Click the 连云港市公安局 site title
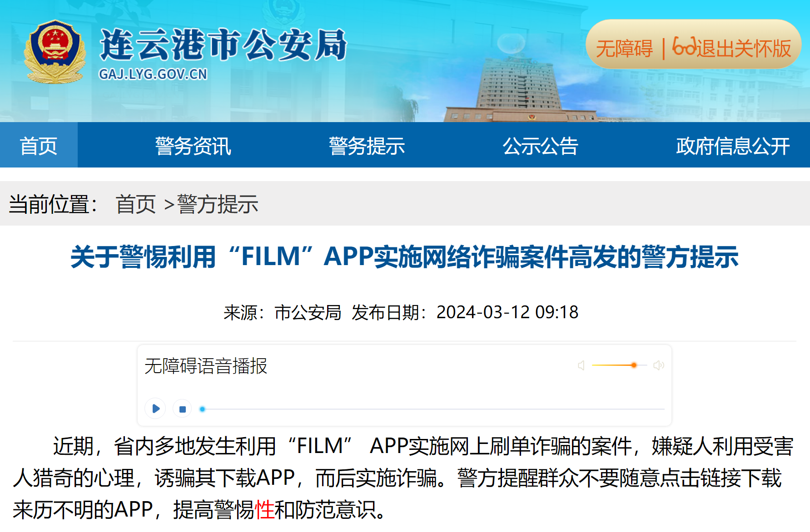 click(x=223, y=44)
